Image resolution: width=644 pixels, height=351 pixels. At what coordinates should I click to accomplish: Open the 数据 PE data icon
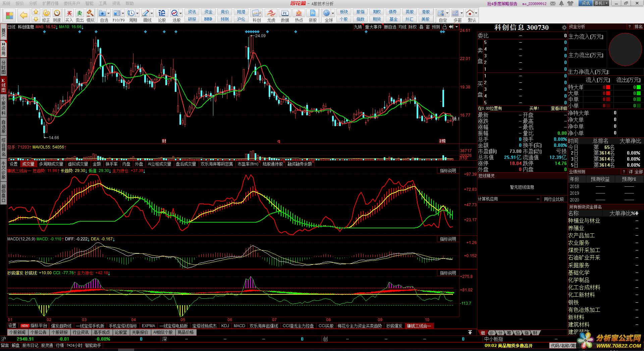(285, 13)
